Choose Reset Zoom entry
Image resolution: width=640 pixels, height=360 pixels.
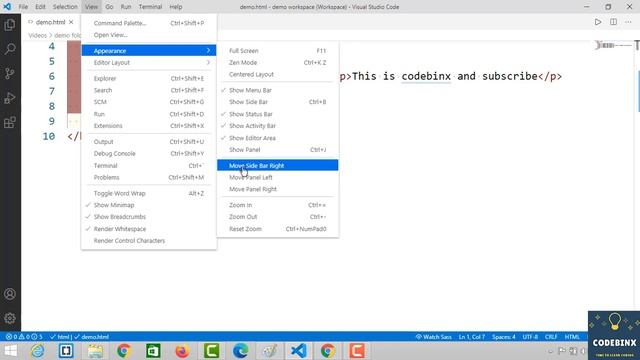pos(278,229)
